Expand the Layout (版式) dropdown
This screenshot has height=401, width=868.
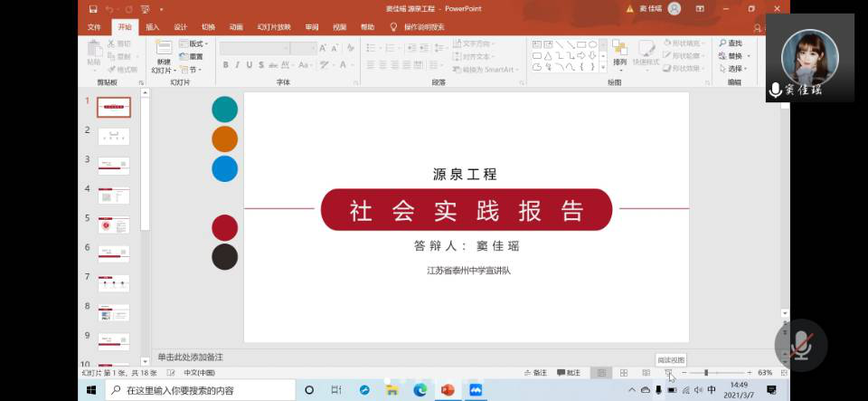click(x=194, y=43)
